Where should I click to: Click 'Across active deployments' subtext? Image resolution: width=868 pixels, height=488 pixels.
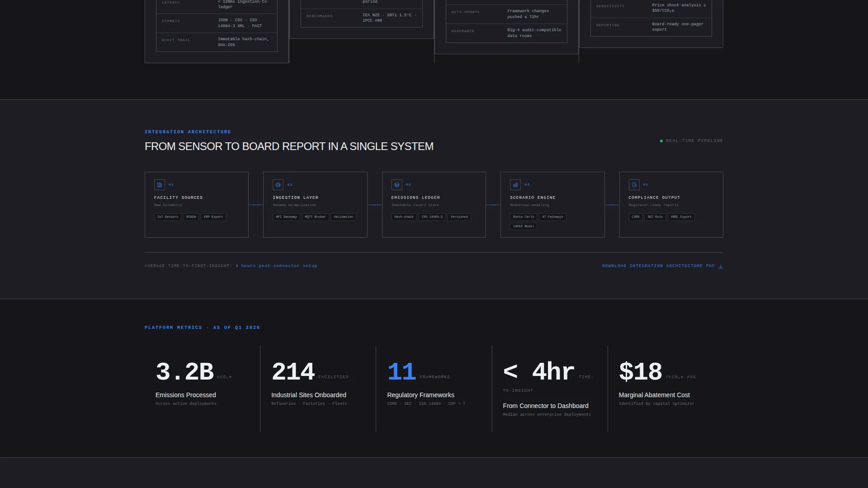coord(186,404)
